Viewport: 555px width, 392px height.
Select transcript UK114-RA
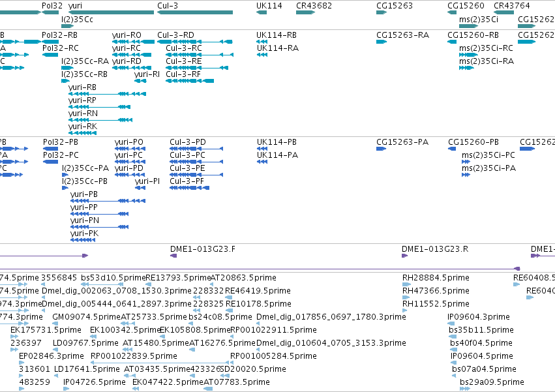point(278,48)
